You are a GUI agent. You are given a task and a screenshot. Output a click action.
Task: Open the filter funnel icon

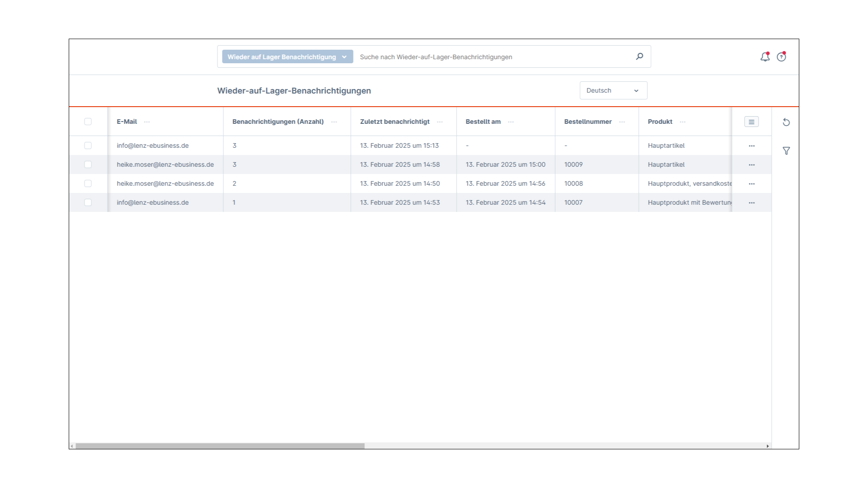[786, 151]
